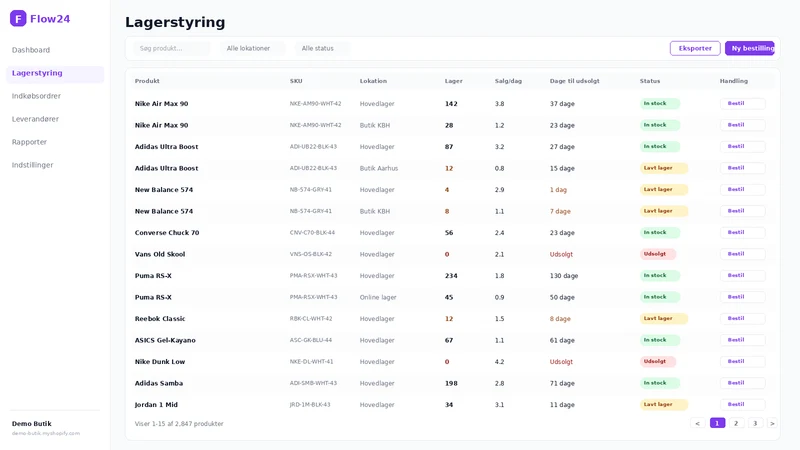Click the Butik Aarhus location cell
The height and width of the screenshot is (450, 800).
coord(379,168)
